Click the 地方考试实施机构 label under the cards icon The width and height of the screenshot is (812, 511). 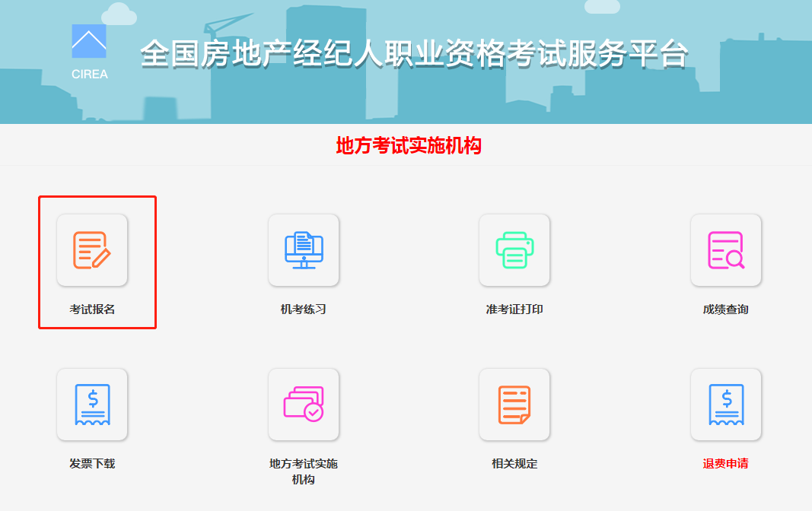304,471
